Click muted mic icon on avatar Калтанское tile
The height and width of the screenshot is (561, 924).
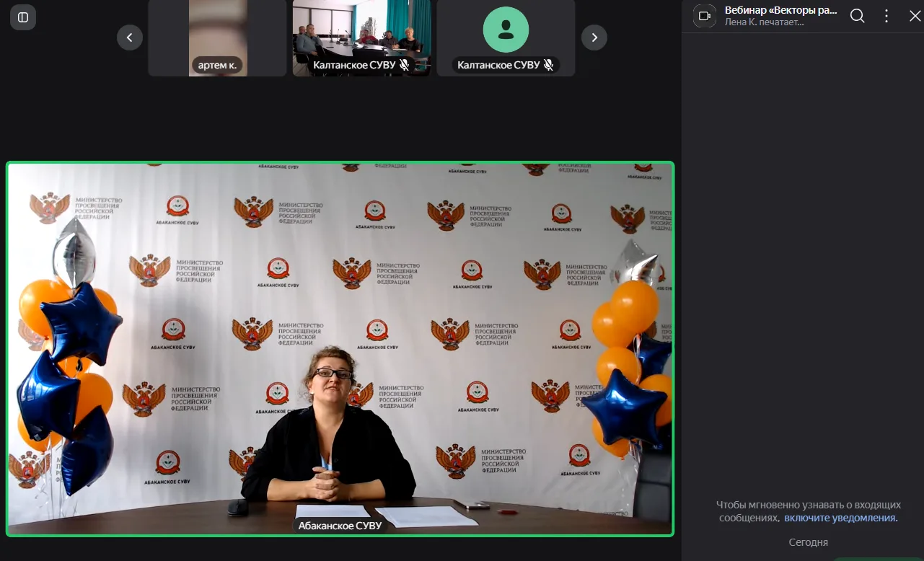[x=549, y=65]
